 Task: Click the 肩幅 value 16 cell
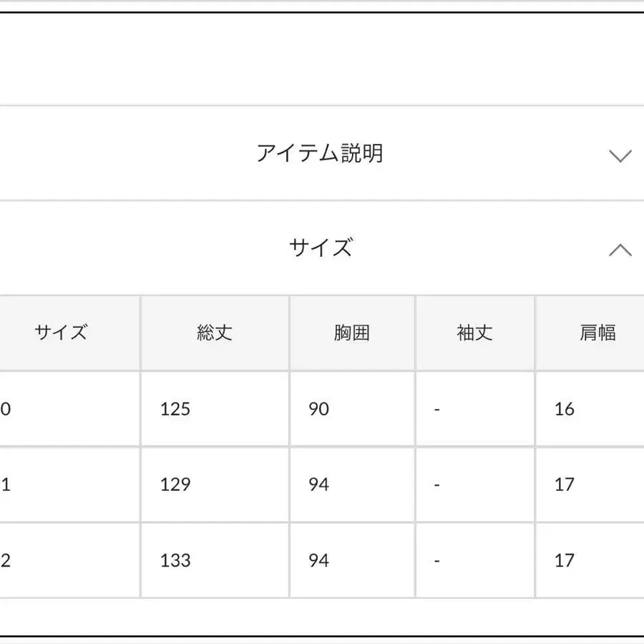pyautogui.click(x=564, y=409)
